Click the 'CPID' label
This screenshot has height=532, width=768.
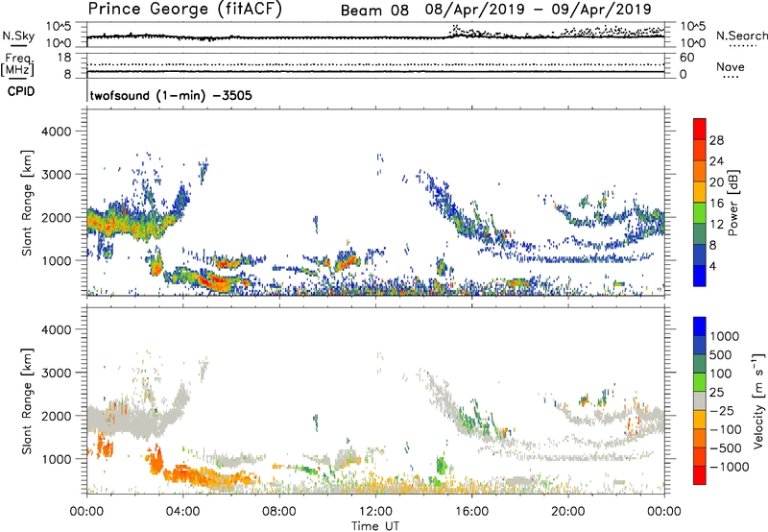tap(21, 91)
